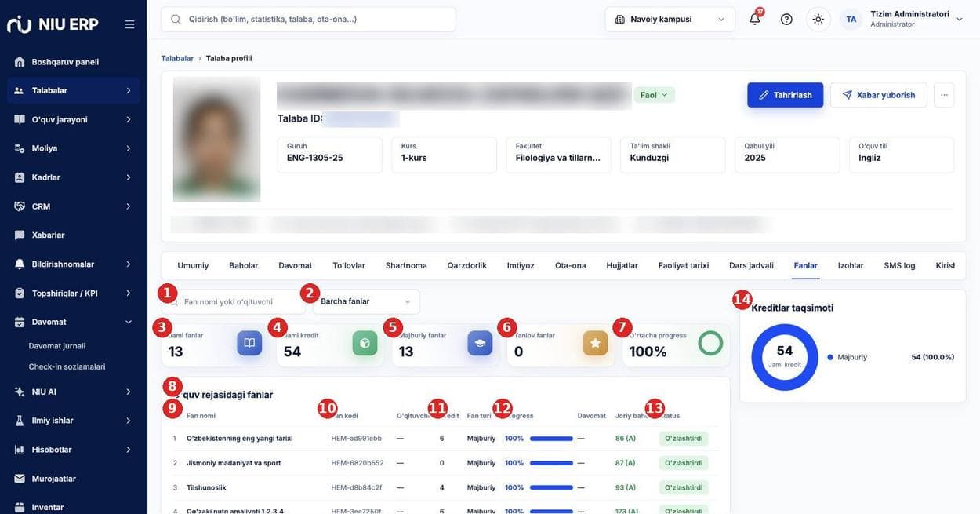Click the help question mark icon
980x514 pixels.
click(x=786, y=19)
